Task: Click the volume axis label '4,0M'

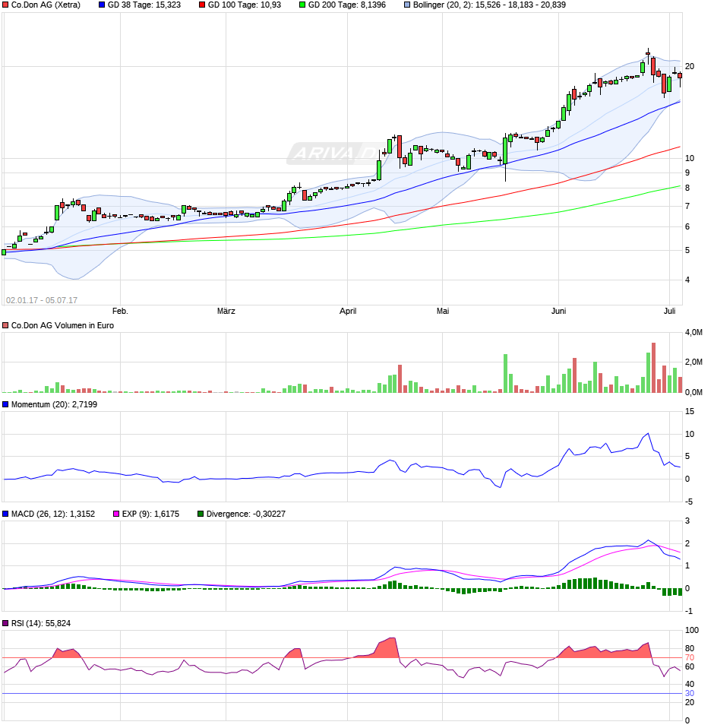Action: 693,332
